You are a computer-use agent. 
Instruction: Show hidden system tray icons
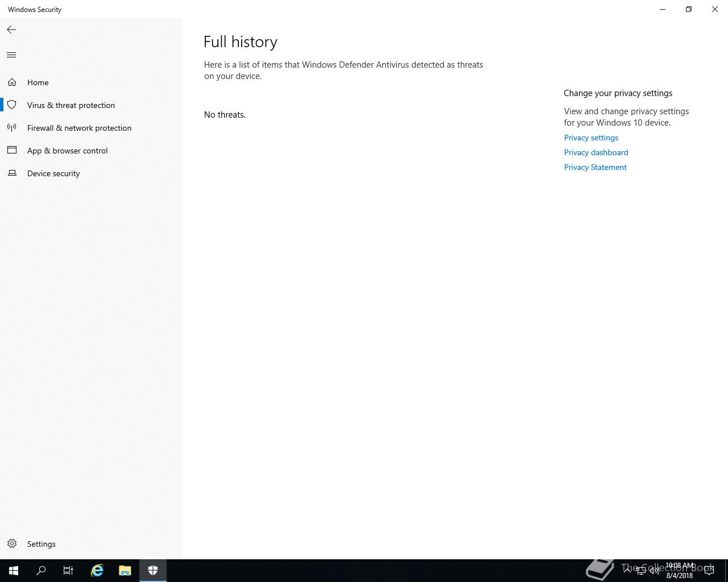click(627, 571)
